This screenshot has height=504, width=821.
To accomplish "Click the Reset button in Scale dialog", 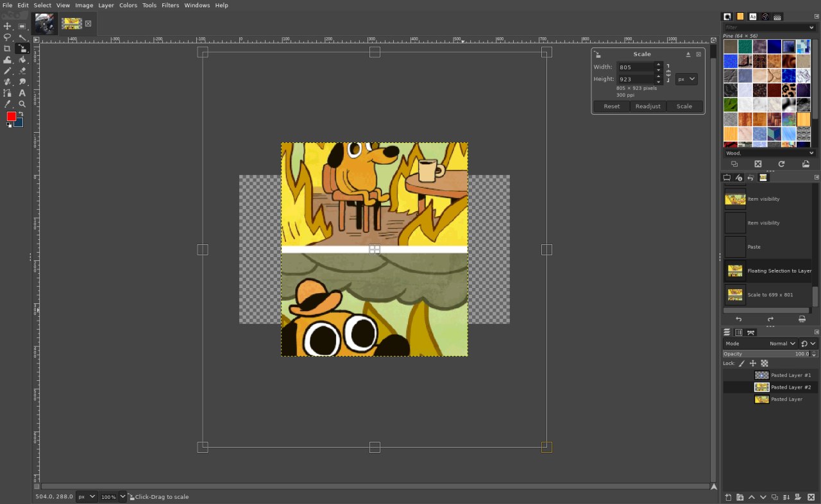I will (x=612, y=106).
